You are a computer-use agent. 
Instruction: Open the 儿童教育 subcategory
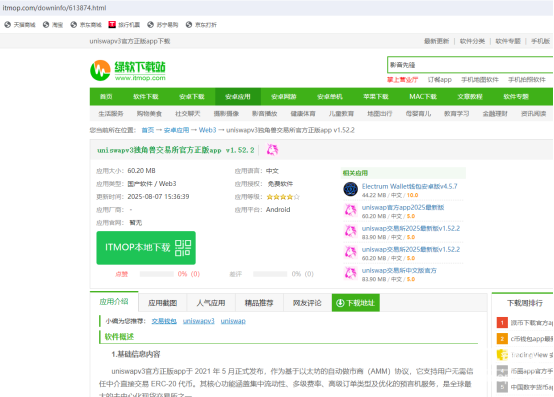click(x=341, y=114)
